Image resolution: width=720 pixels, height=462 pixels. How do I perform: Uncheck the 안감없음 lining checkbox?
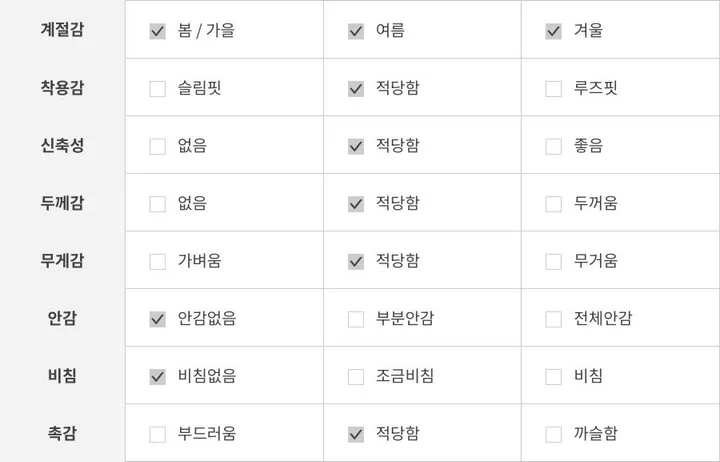pyautogui.click(x=158, y=319)
